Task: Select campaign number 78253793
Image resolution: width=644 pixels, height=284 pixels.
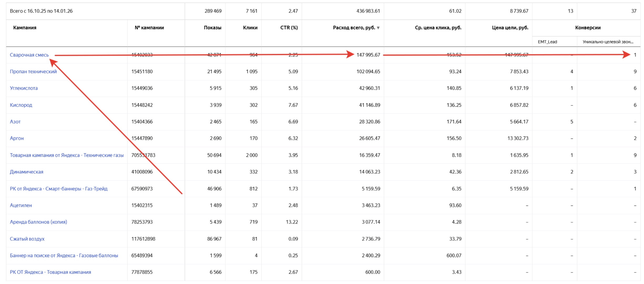Action: [x=142, y=222]
